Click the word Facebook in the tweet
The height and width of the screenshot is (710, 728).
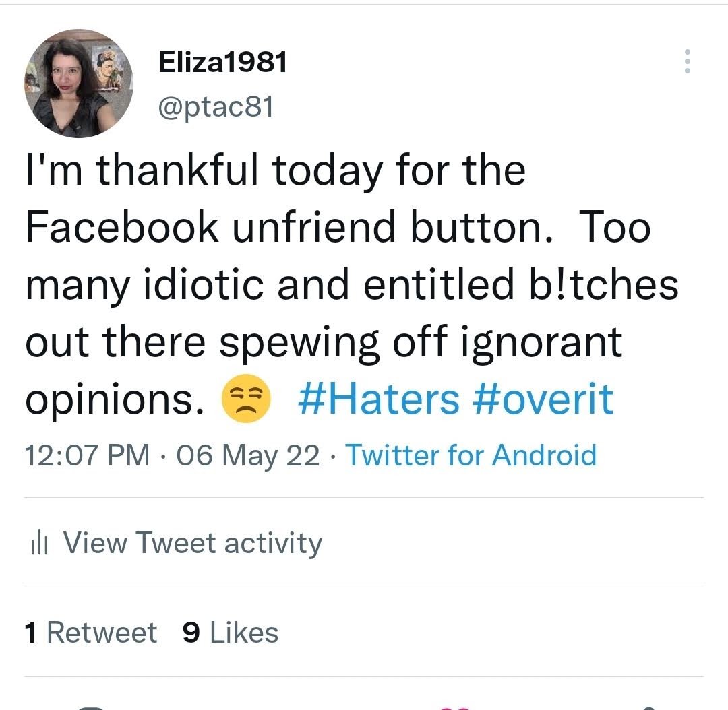coord(122,226)
